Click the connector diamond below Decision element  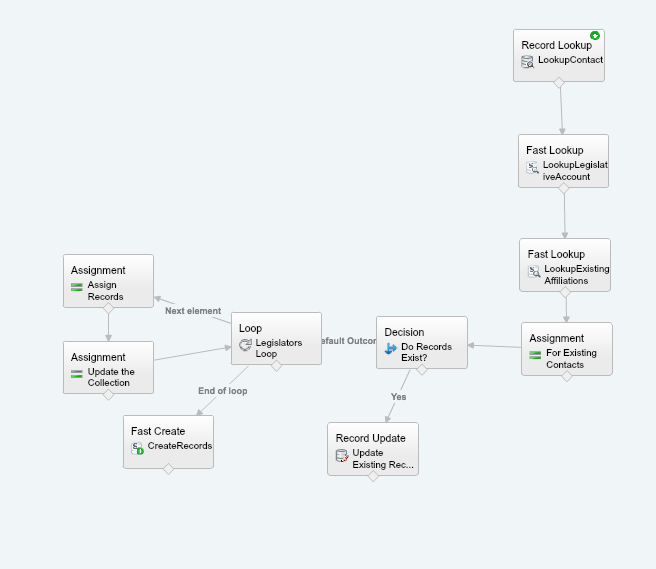pos(422,369)
